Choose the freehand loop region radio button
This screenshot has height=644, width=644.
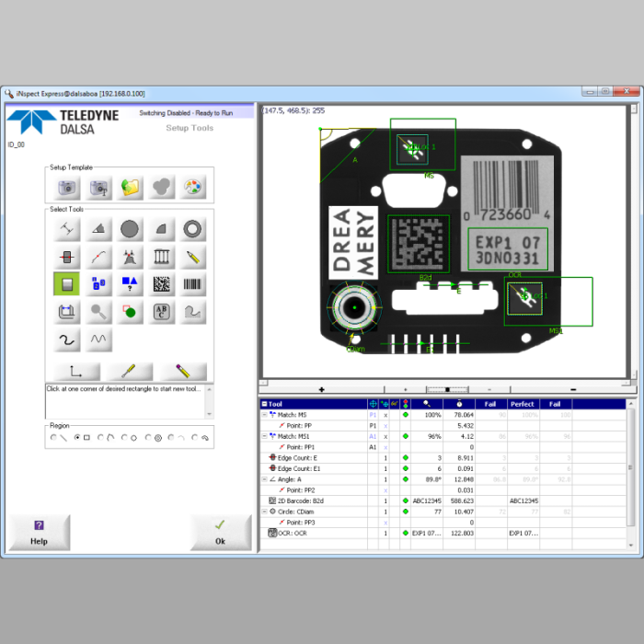click(195, 437)
